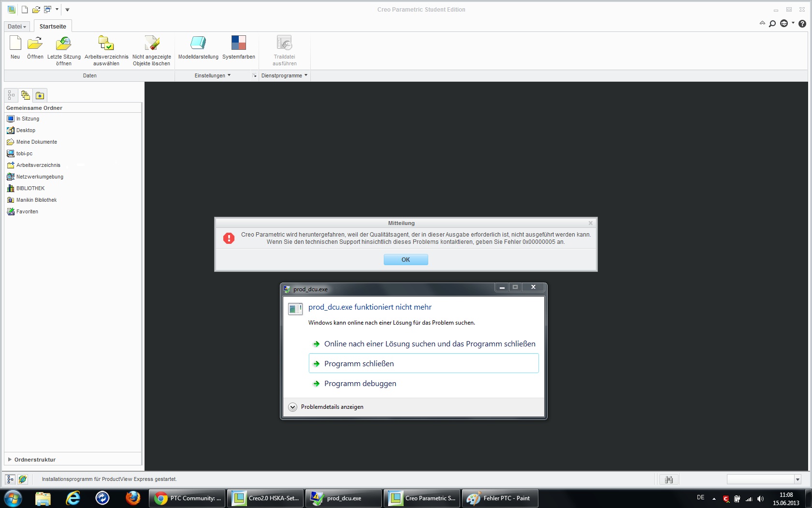This screenshot has height=508, width=812.
Task: Close the prod_dcu.exe error dialog
Action: click(533, 287)
